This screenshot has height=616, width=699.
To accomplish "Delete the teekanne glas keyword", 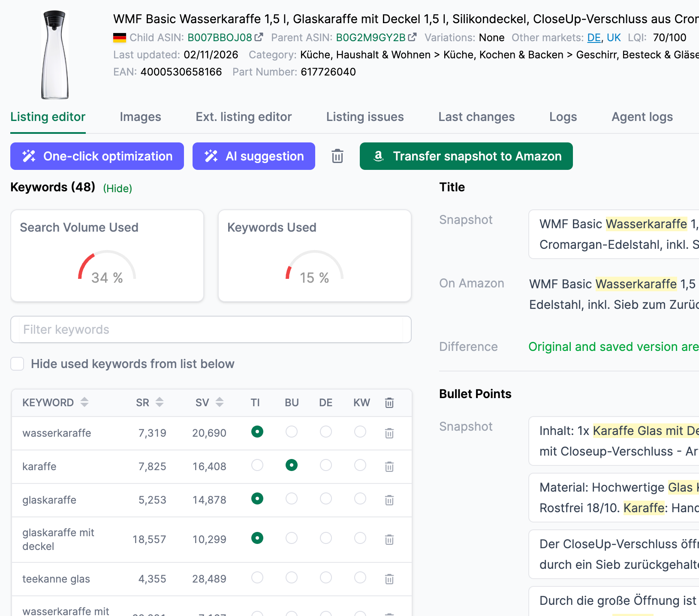I will click(x=389, y=579).
